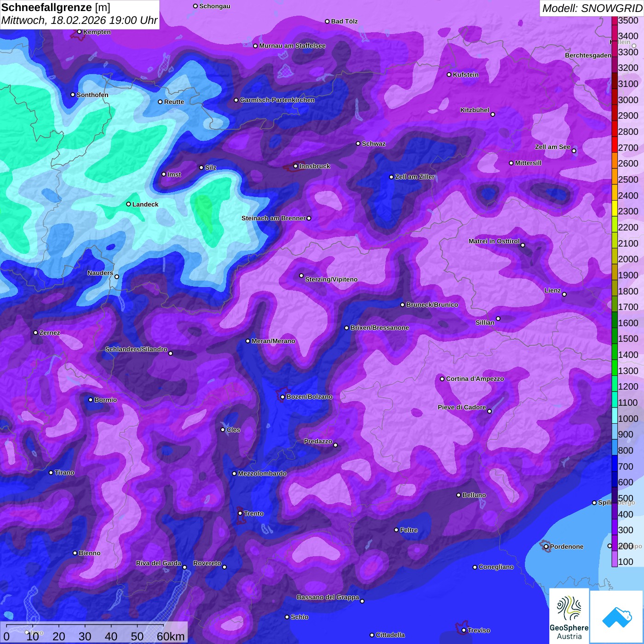This screenshot has width=644, height=644.
Task: Click the Cortina d'Ampezzo label
Action: click(475, 379)
